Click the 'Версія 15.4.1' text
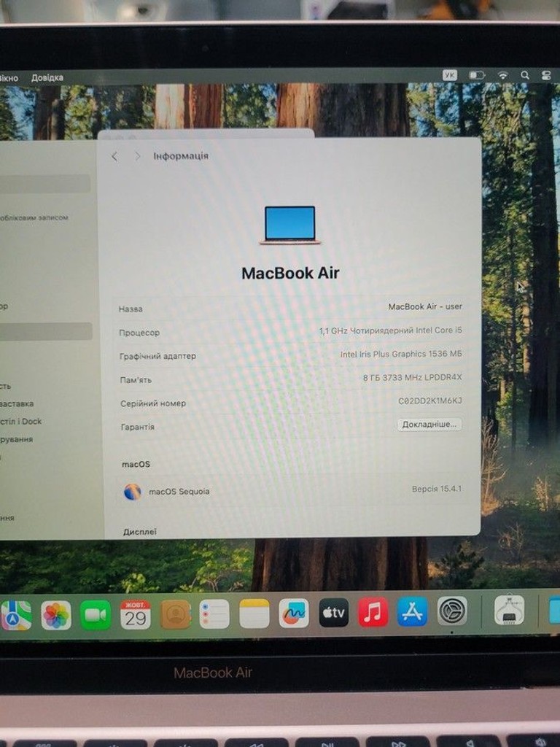This screenshot has width=560, height=747. (437, 489)
